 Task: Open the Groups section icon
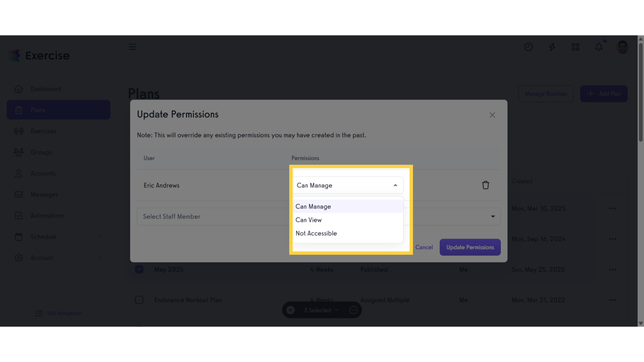pyautogui.click(x=18, y=152)
